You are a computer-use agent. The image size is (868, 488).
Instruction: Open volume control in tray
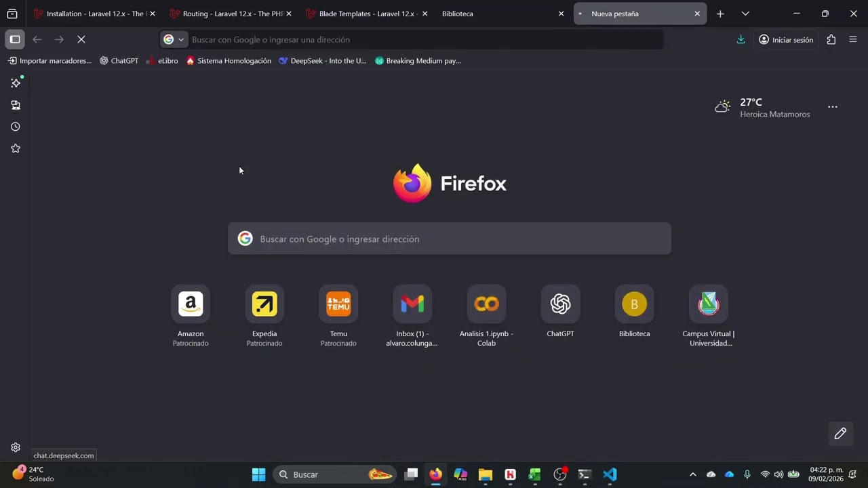click(x=778, y=474)
